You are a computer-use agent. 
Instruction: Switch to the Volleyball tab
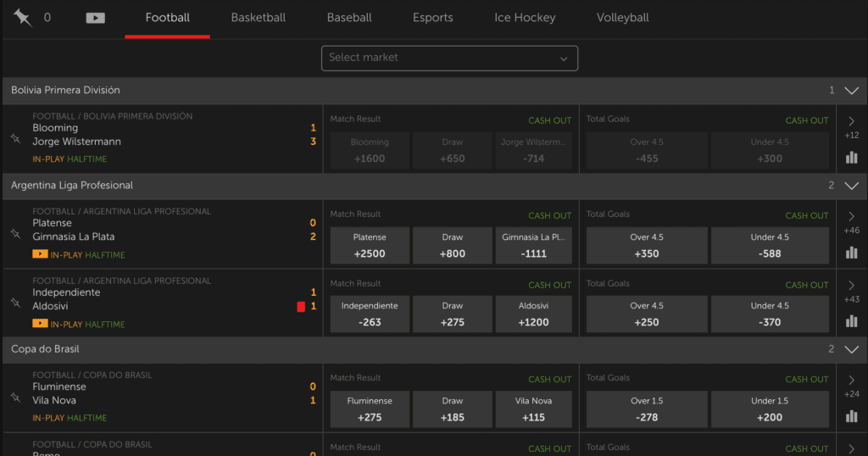click(x=623, y=18)
